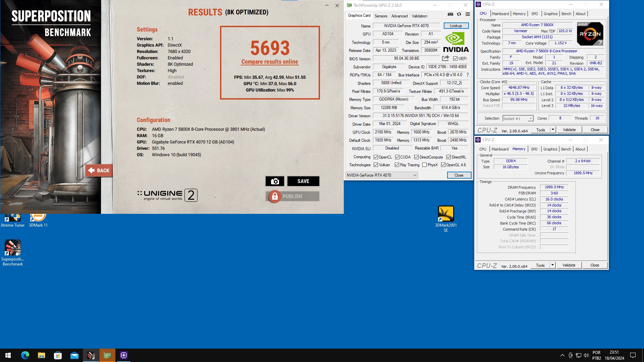Click the 5693 benchmark score
The image size is (644, 362).
(x=270, y=48)
